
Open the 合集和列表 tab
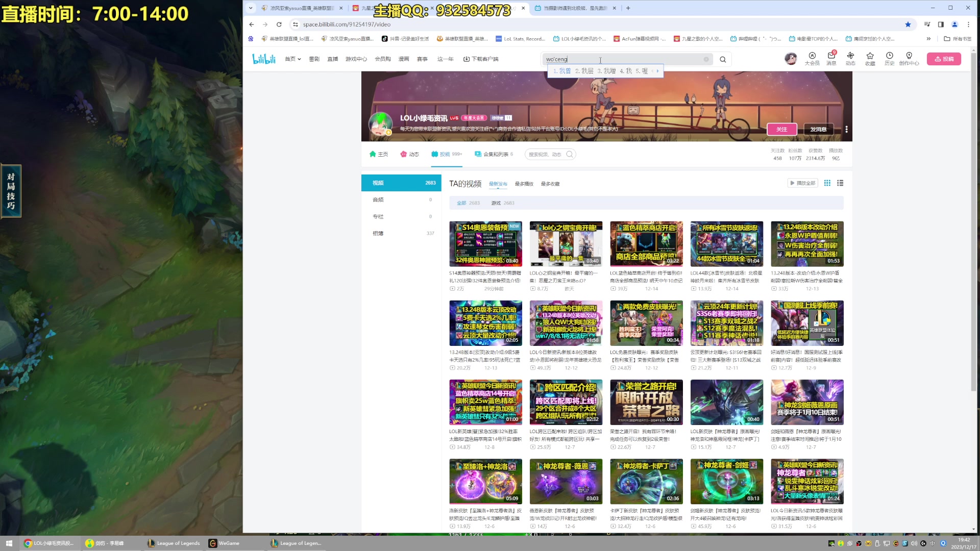pyautogui.click(x=493, y=154)
